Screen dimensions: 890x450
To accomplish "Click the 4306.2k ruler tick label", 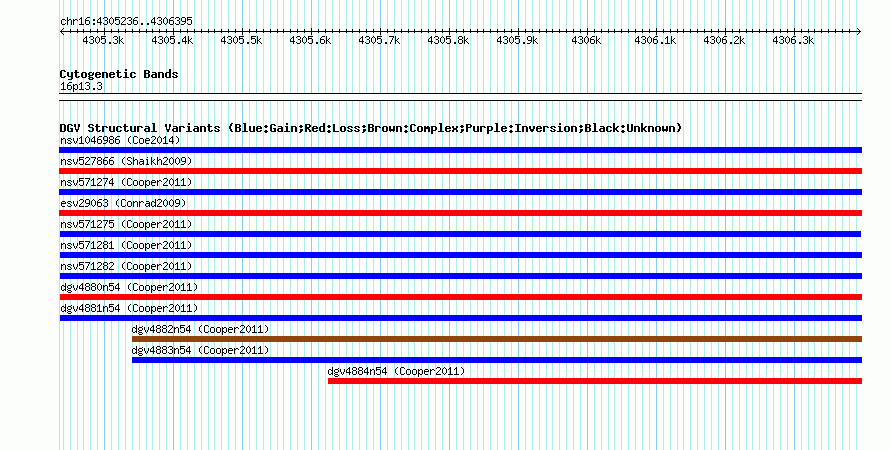I will coord(724,40).
